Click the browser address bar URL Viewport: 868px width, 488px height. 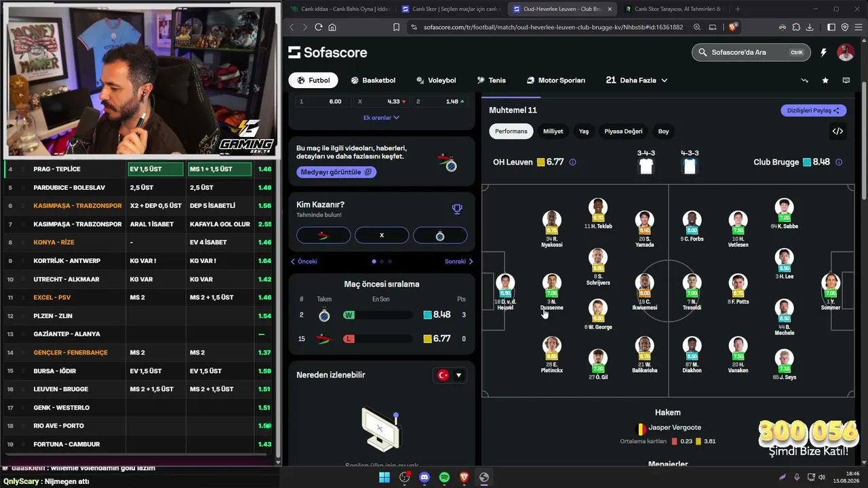553,27
